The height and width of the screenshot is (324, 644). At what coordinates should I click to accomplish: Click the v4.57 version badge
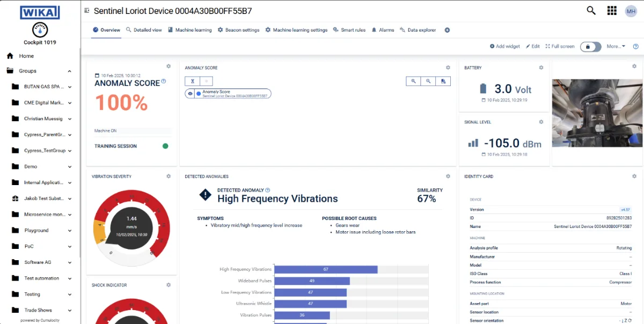click(x=626, y=210)
